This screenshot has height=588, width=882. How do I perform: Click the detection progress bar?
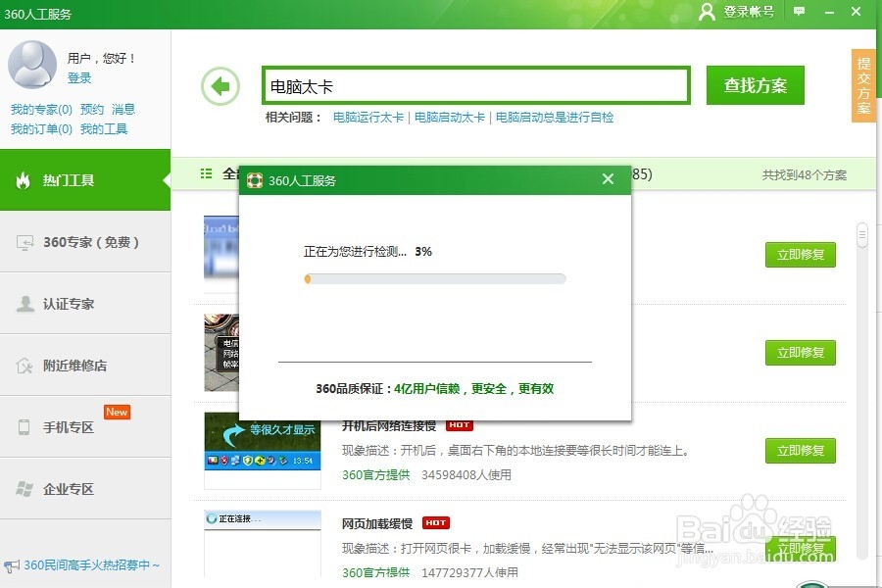coord(435,278)
